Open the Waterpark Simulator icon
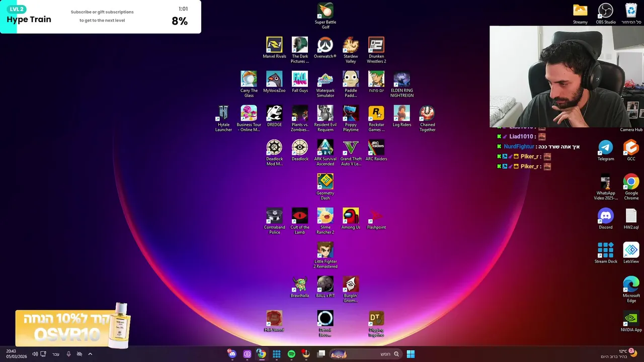This screenshot has width=644, height=362. click(x=325, y=84)
